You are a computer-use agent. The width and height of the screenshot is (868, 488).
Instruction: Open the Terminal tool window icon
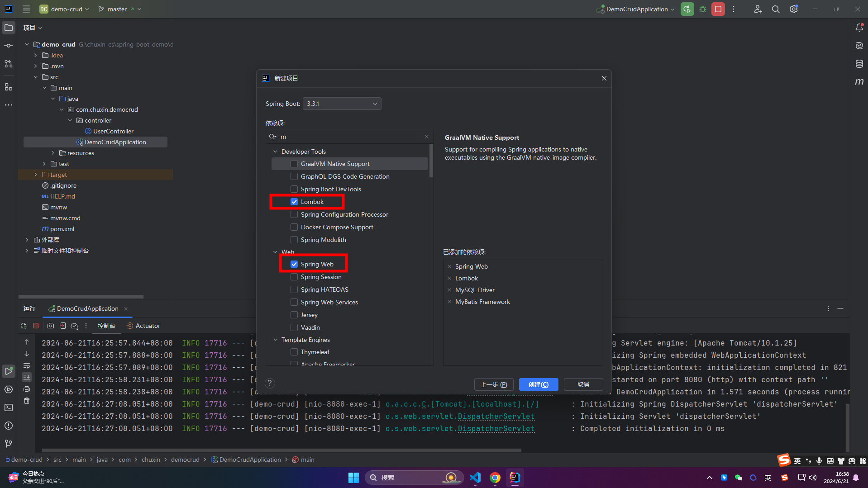point(9,407)
